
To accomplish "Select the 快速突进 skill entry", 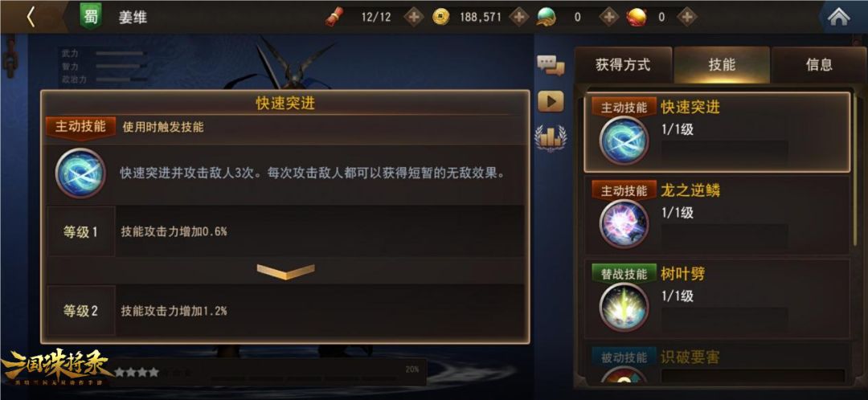I will [717, 133].
